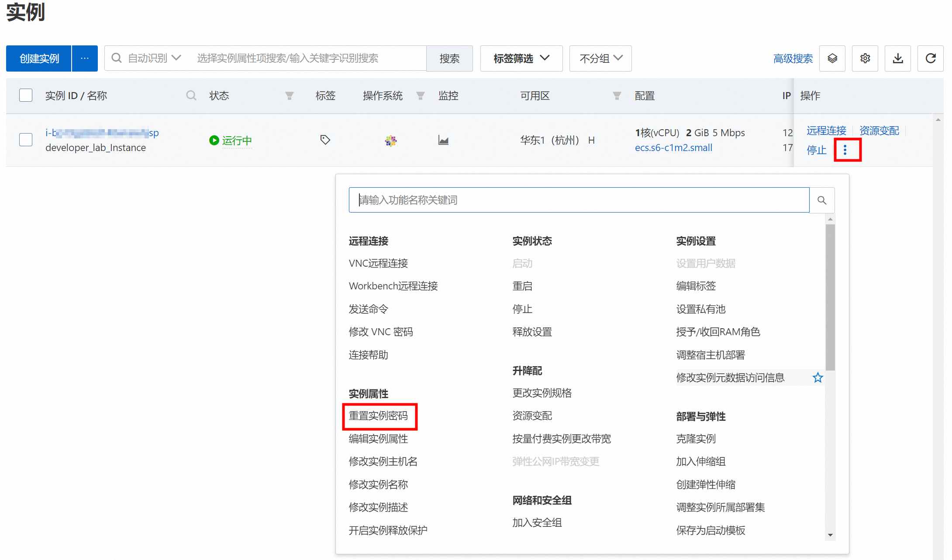Check the developer_lab_Instance row checkbox
The width and height of the screenshot is (952, 560).
26,140
